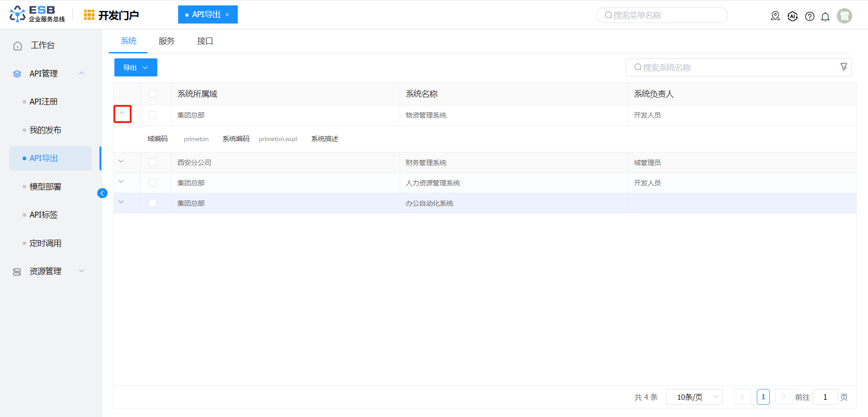This screenshot has width=868, height=417.
Task: Collapse the sidebar with the blue arrow
Action: tap(102, 194)
